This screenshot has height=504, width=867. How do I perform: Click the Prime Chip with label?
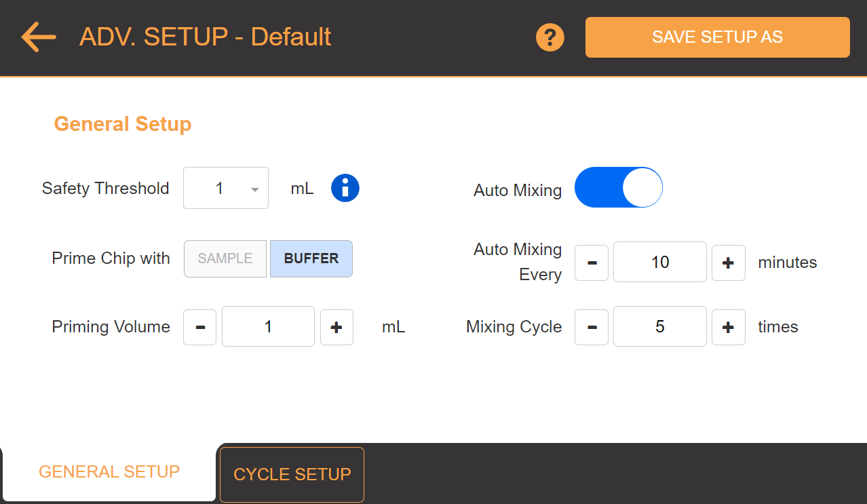click(111, 258)
